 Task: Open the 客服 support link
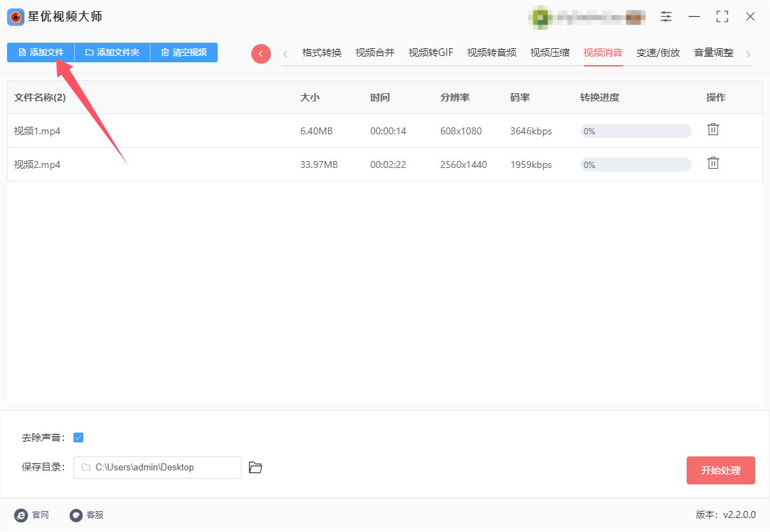click(86, 514)
